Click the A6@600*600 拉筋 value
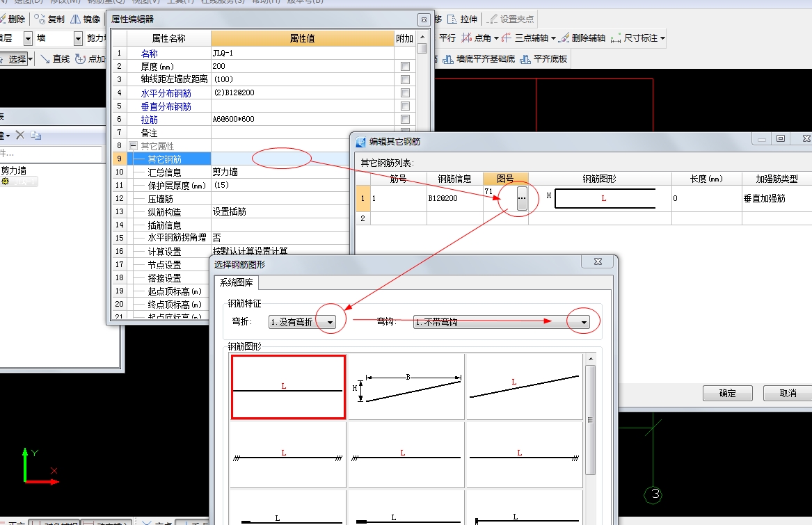 click(303, 119)
